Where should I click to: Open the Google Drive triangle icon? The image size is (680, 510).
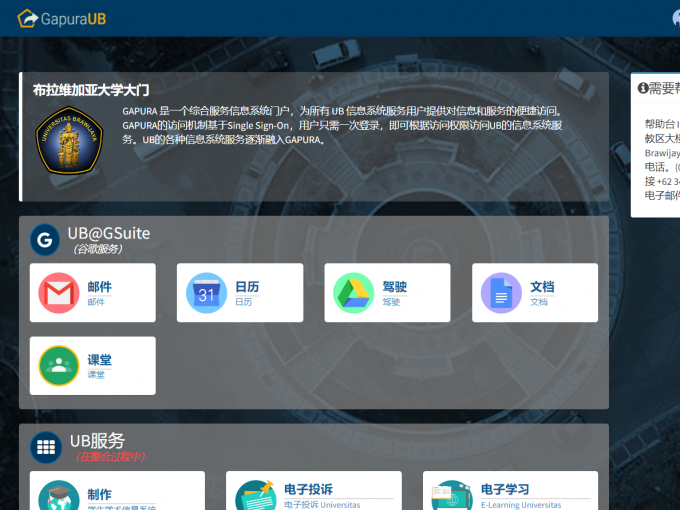click(353, 293)
